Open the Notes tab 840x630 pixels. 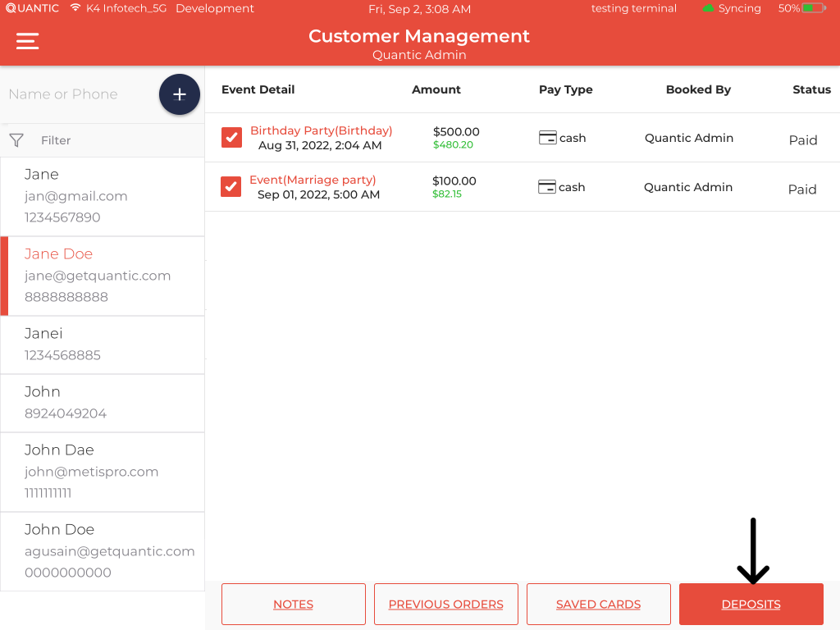(x=293, y=605)
